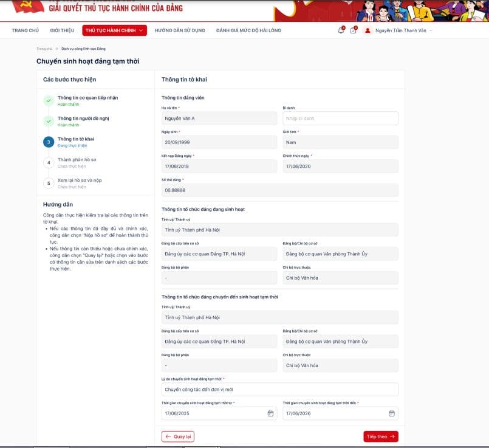This screenshot has height=448, width=489.
Task: Click the step 4 circle icon
Action: tap(49, 162)
